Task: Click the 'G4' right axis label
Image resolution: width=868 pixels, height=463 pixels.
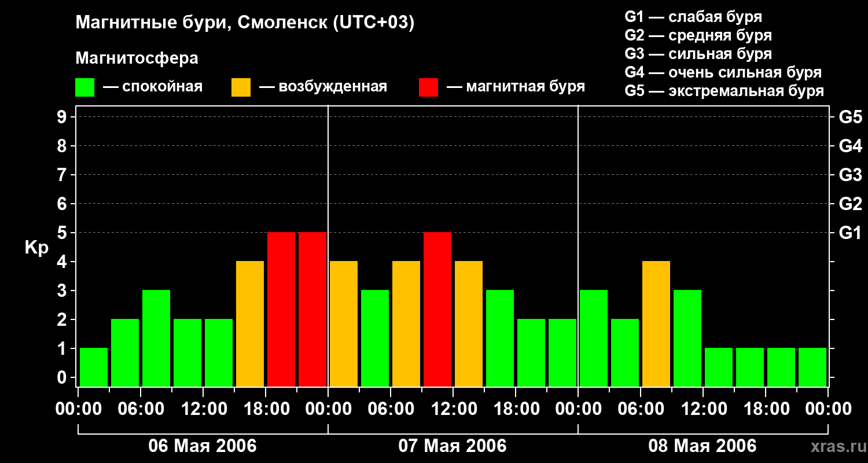Action: pos(850,146)
